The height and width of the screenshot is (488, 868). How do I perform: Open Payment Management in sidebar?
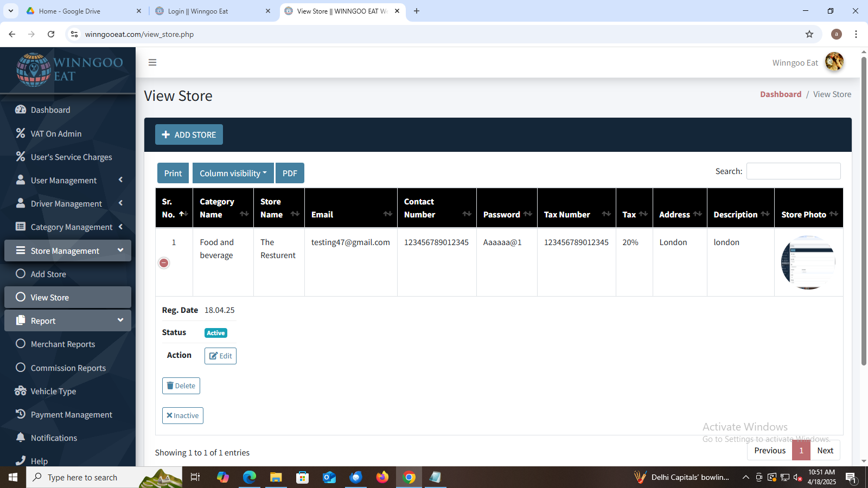click(x=71, y=415)
